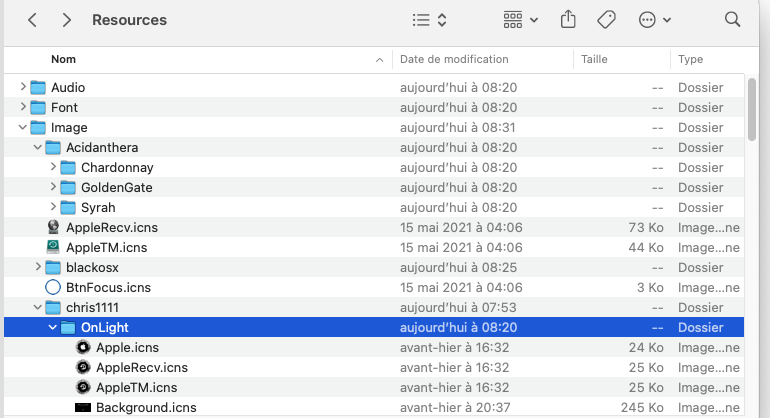Click the Syrah folder icon
This screenshot has width=770, height=418.
68,208
